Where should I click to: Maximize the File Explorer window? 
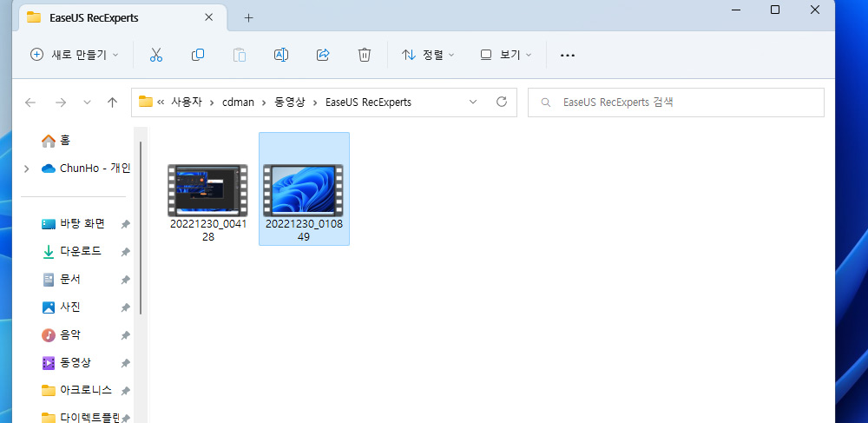pyautogui.click(x=775, y=10)
